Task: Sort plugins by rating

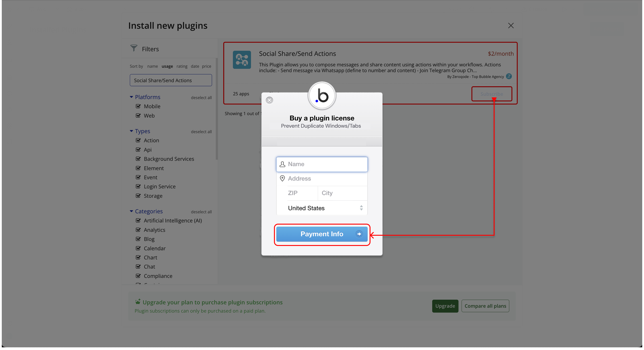Action: [x=182, y=66]
